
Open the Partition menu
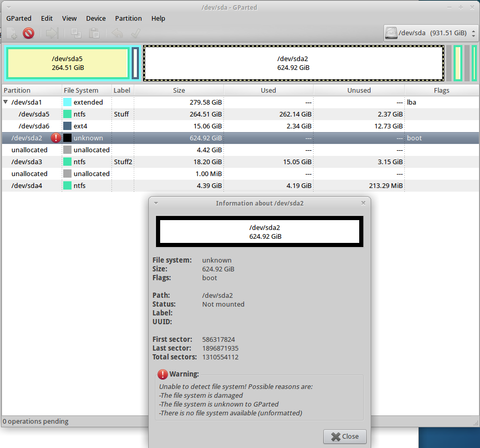click(128, 18)
